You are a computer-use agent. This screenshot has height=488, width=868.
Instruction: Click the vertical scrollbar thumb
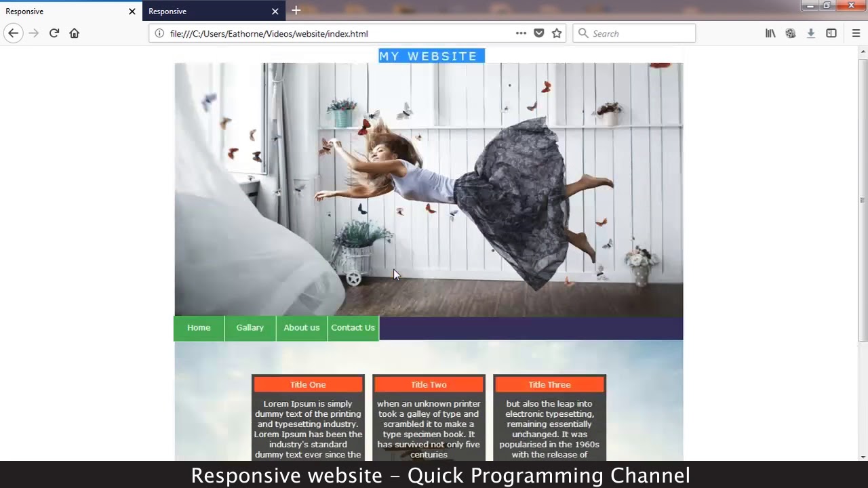point(863,200)
